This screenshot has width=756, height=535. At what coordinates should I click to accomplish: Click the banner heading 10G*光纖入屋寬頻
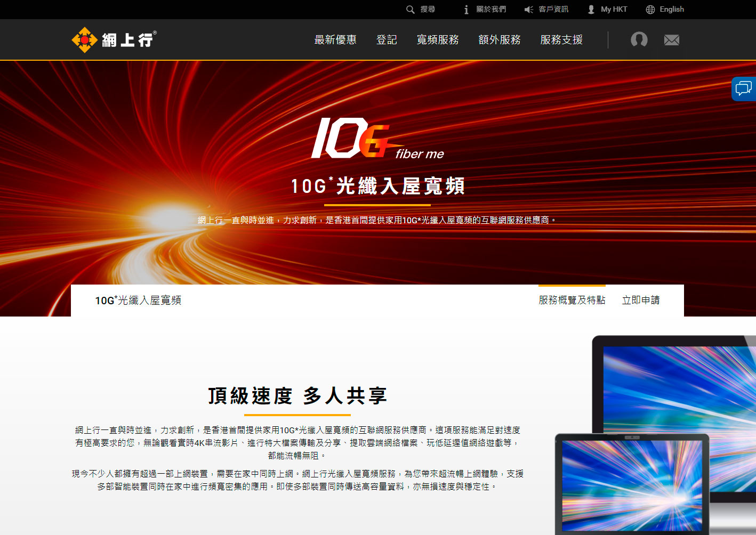click(377, 186)
